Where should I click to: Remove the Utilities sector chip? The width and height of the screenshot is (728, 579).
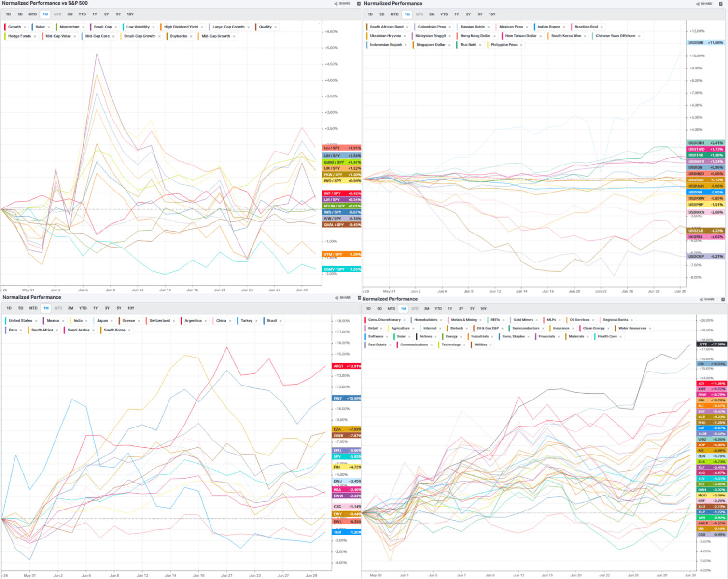click(490, 345)
